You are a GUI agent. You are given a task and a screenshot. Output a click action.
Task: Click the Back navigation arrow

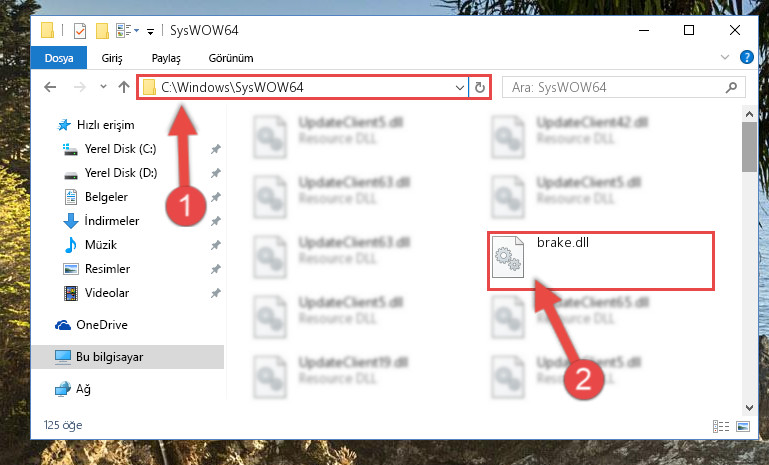point(50,87)
